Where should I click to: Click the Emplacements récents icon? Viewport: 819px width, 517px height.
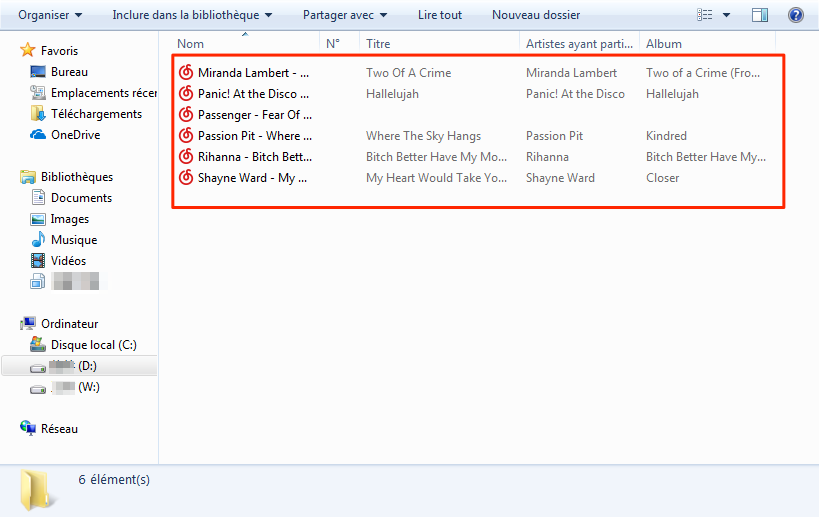[38, 92]
